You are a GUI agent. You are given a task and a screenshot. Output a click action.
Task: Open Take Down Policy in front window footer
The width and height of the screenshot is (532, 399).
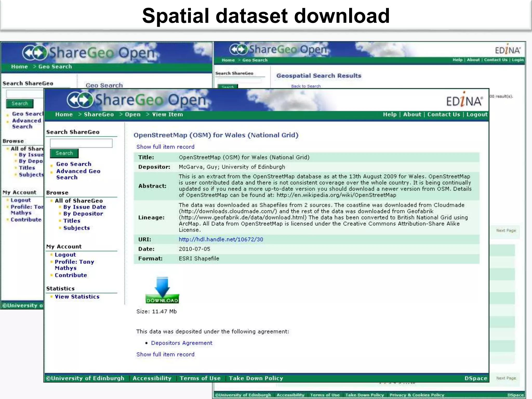tap(256, 378)
